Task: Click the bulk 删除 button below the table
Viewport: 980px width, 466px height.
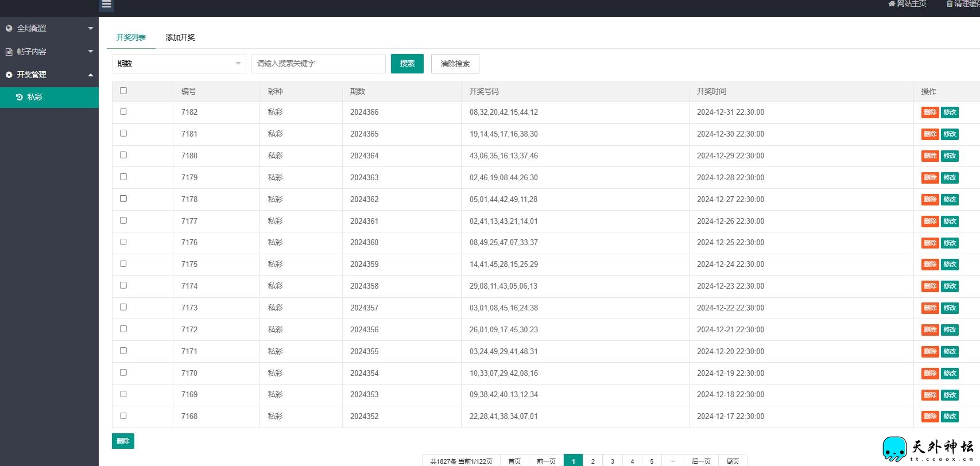Action: (123, 441)
